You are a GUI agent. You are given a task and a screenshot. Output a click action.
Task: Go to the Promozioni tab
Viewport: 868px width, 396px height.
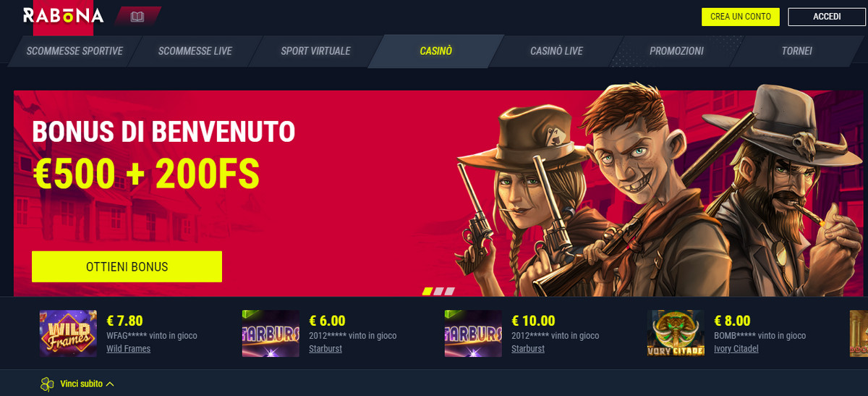click(676, 51)
